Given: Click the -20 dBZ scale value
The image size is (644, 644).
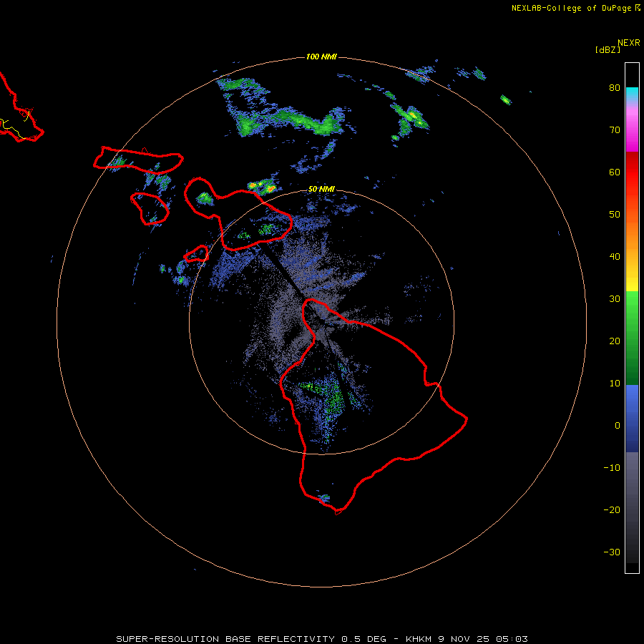Looking at the screenshot, I should coord(612,510).
